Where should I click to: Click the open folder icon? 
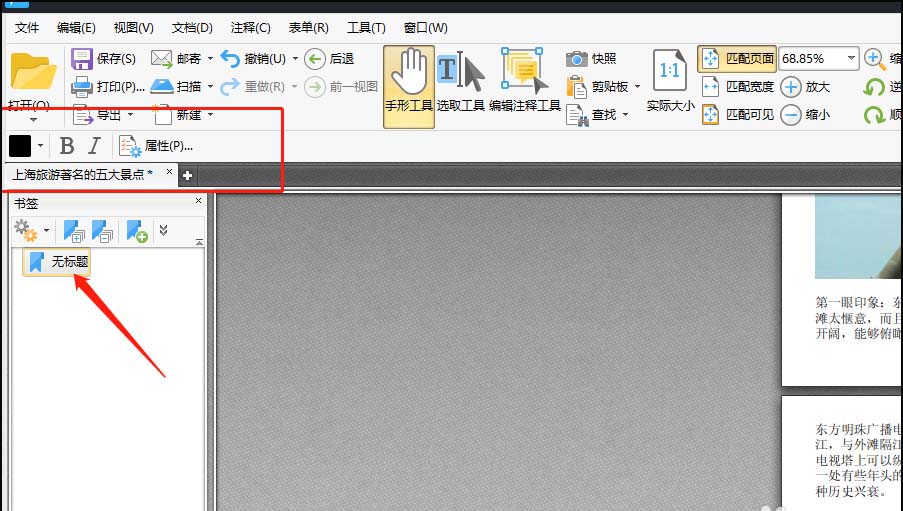pyautogui.click(x=33, y=72)
